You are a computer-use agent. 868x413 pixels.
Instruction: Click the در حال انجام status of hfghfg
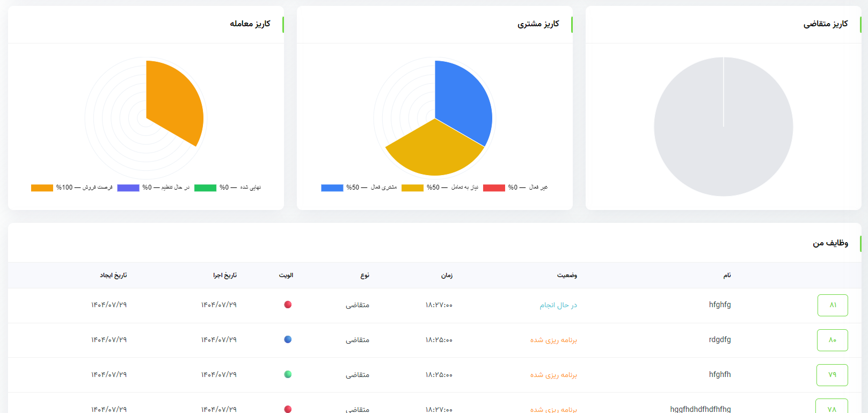pyautogui.click(x=558, y=305)
